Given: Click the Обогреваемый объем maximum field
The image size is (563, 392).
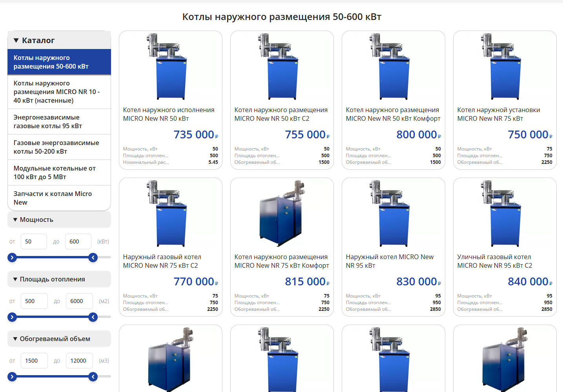Looking at the screenshot, I should point(79,361).
